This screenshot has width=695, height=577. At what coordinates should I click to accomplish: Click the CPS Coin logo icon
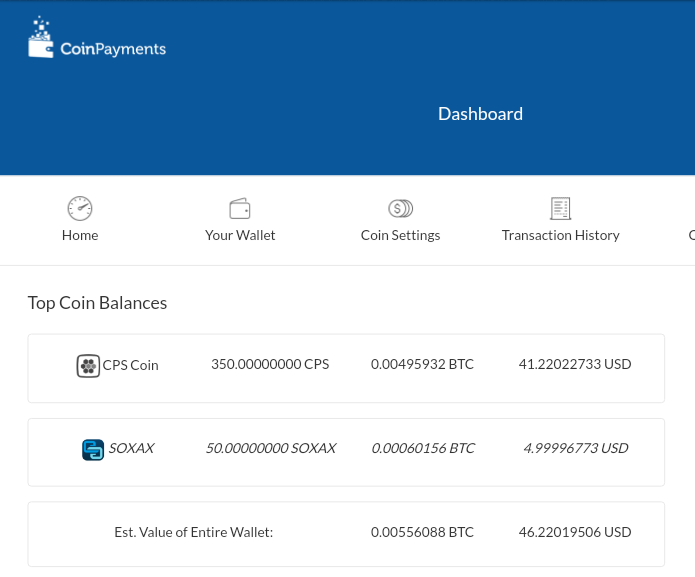coord(88,366)
